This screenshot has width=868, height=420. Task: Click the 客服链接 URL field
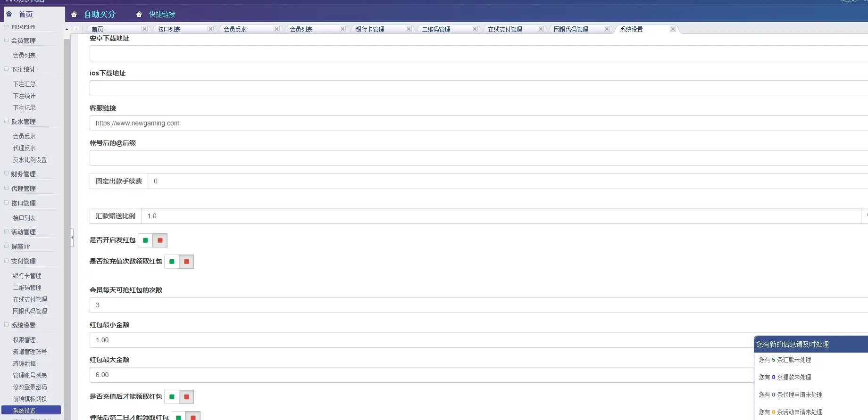click(x=479, y=123)
